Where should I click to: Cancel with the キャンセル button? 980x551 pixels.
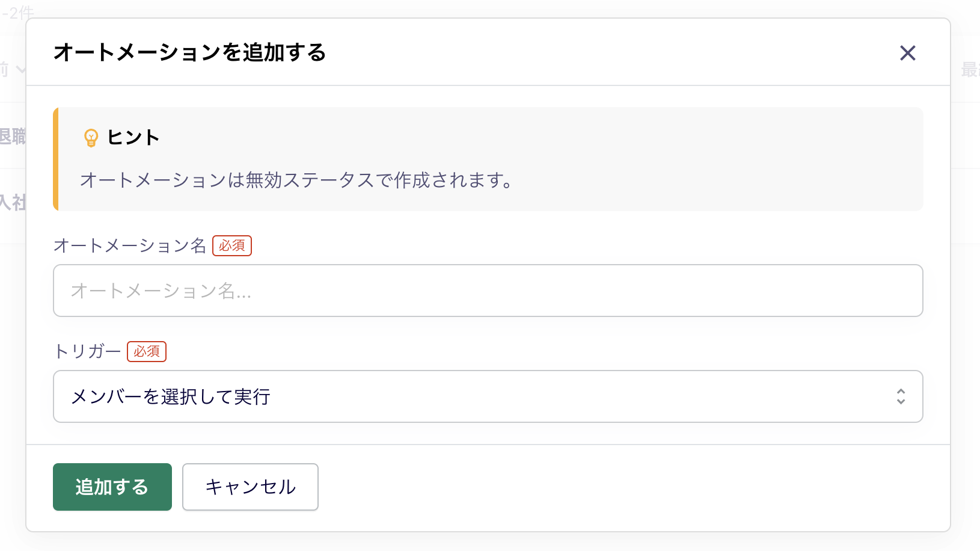tap(250, 487)
